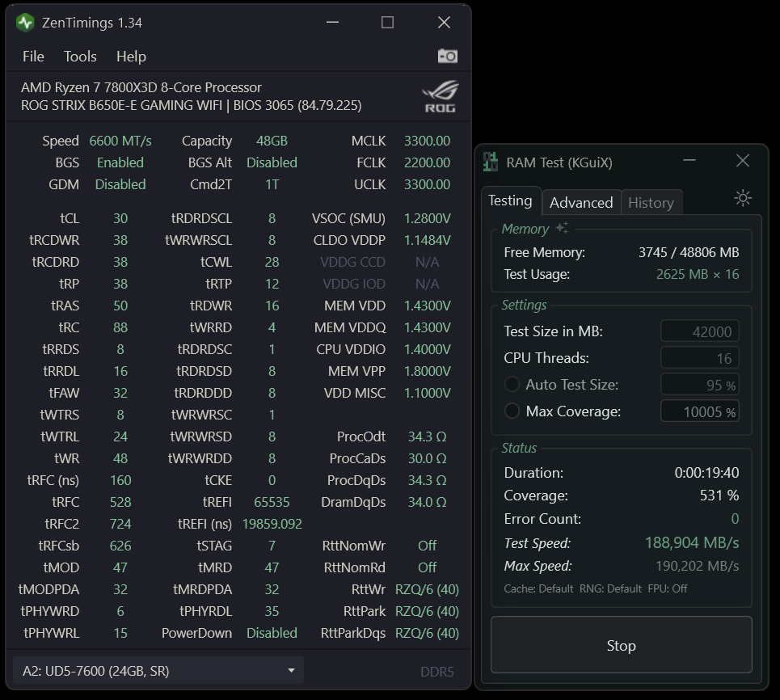Click the tREFI value 65535
The width and height of the screenshot is (780, 700).
click(x=272, y=502)
